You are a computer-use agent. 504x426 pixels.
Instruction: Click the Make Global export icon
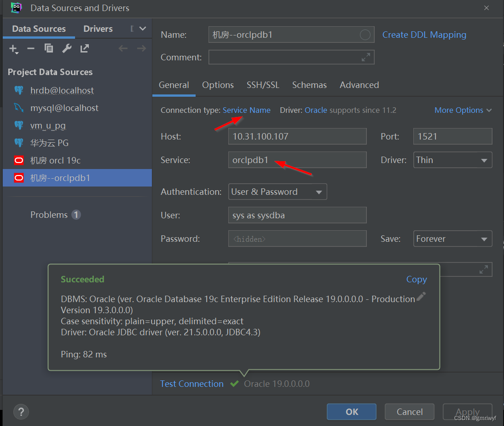(x=85, y=48)
